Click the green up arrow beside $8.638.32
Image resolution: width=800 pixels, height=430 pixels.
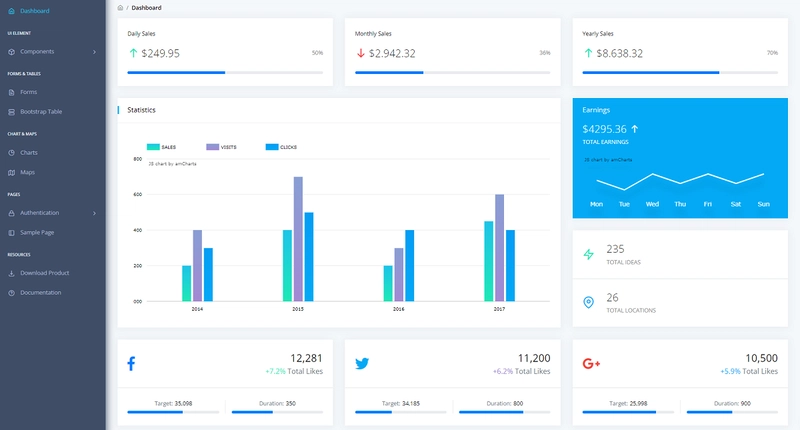click(x=588, y=53)
